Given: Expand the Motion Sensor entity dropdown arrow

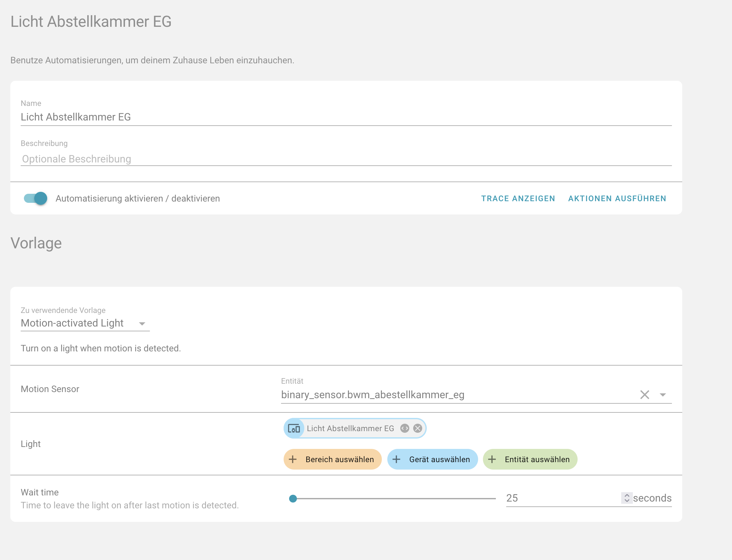Looking at the screenshot, I should pos(663,395).
